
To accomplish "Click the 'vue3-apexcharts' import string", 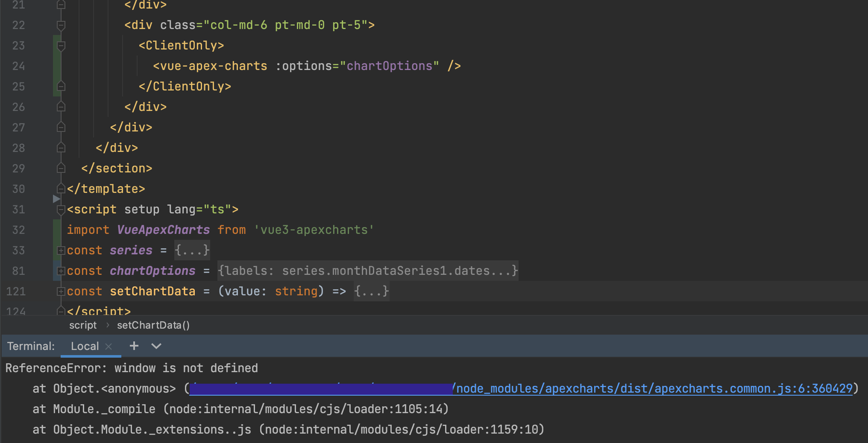I will click(x=314, y=230).
